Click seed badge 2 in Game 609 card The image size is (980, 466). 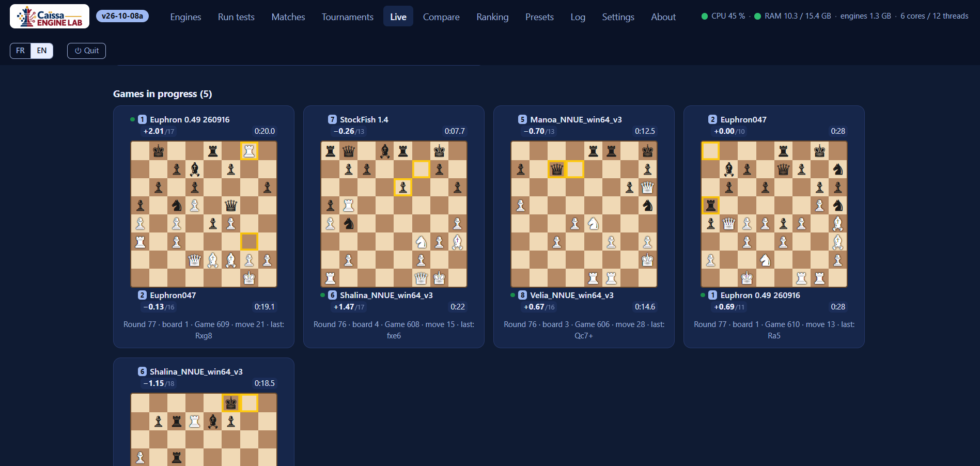pos(143,295)
